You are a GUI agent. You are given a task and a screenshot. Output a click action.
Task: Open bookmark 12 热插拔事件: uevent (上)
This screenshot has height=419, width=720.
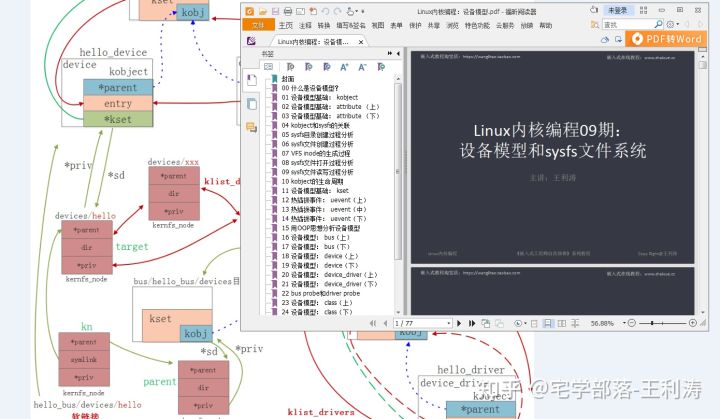pos(324,200)
